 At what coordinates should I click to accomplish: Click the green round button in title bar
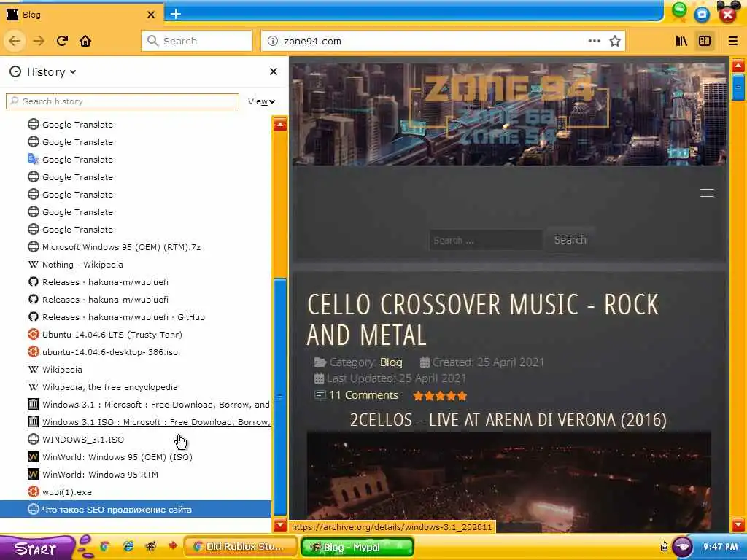[679, 10]
